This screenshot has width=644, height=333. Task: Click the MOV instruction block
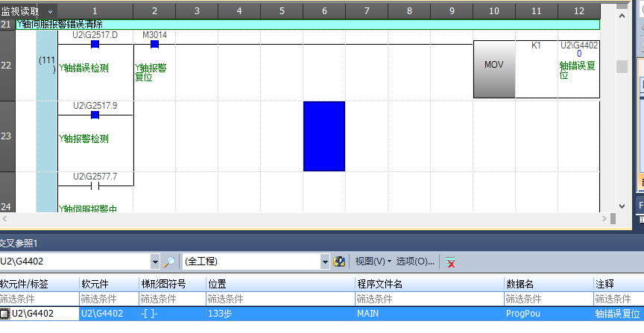click(494, 66)
